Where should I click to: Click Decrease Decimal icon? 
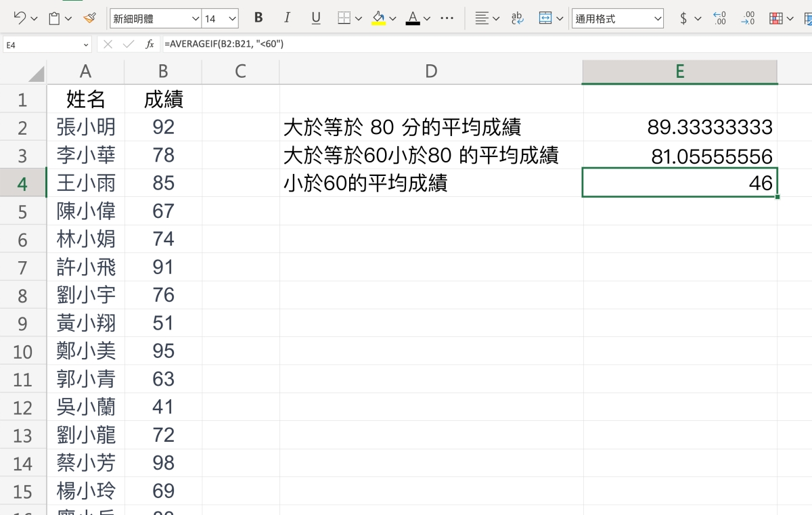point(748,18)
